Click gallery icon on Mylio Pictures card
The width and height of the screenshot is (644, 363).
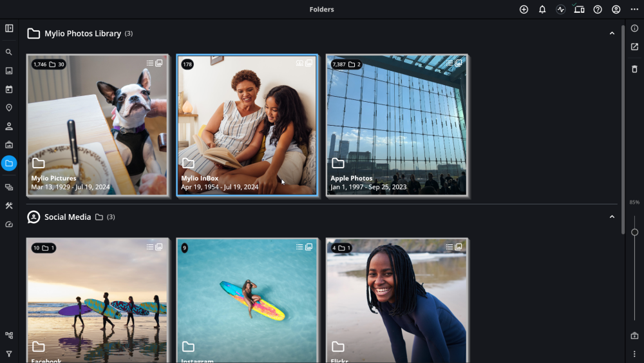(x=159, y=63)
